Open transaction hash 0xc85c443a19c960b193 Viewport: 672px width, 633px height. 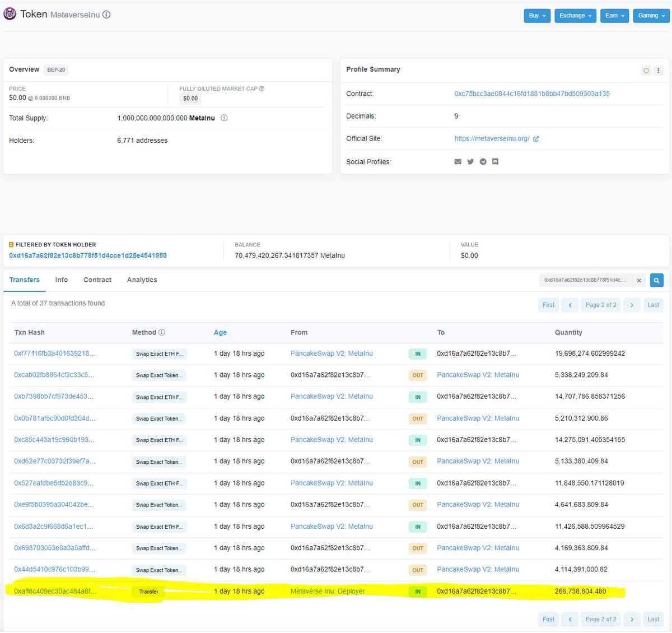pyautogui.click(x=54, y=440)
